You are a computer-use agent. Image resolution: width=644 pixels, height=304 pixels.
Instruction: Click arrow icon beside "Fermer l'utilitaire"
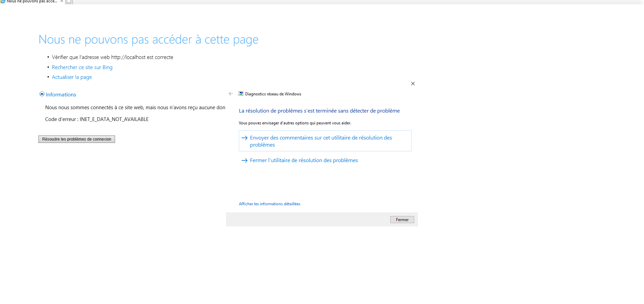pos(245,160)
